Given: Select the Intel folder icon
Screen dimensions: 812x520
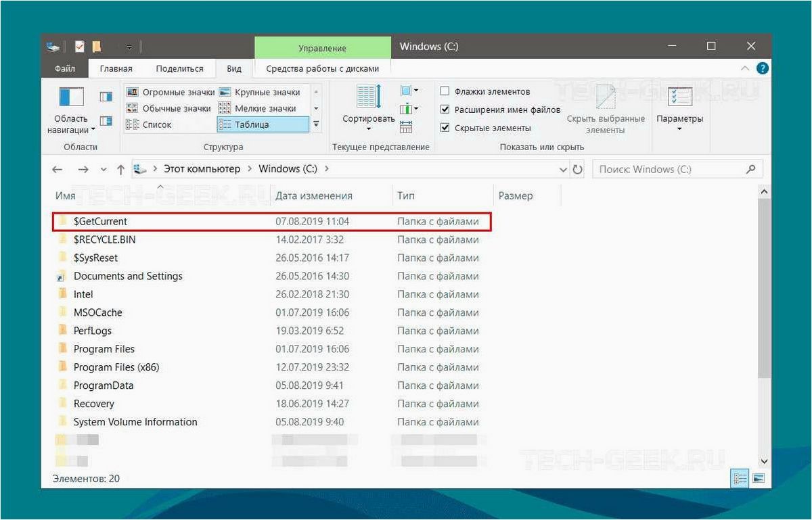Looking at the screenshot, I should click(x=62, y=294).
